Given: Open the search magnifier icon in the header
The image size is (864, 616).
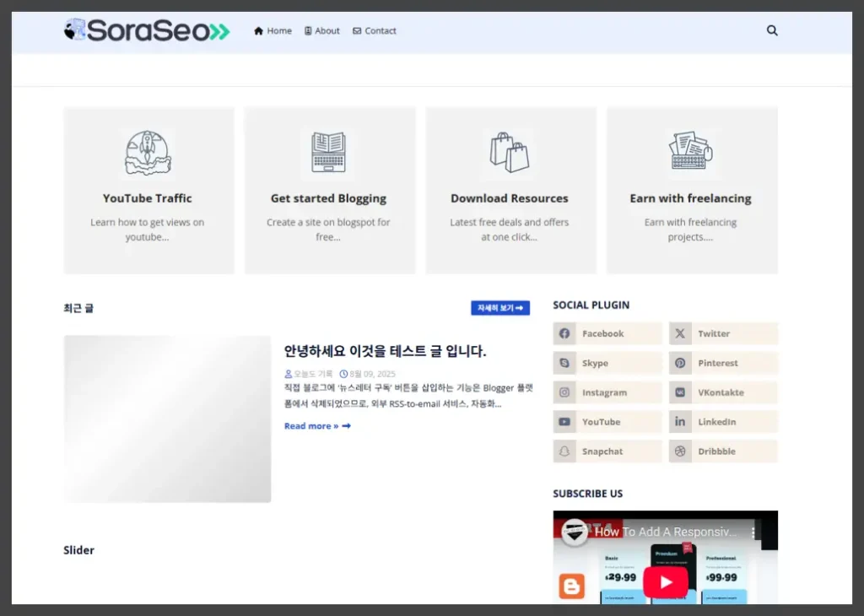Looking at the screenshot, I should [x=772, y=30].
